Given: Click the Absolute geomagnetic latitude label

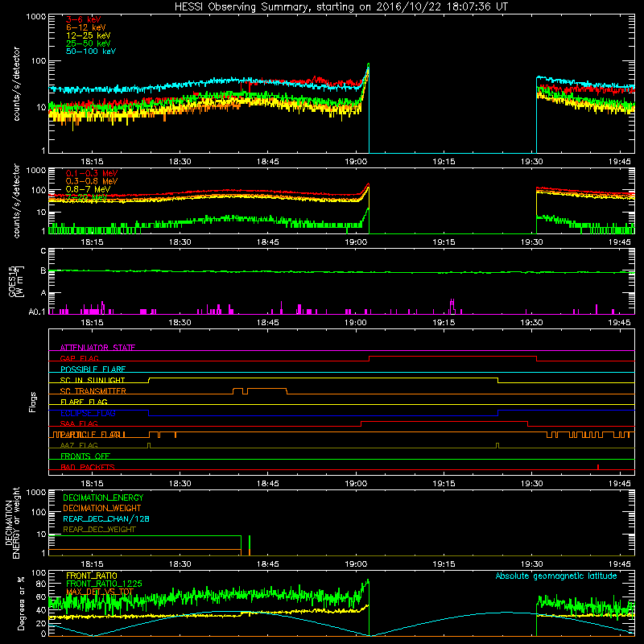Looking at the screenshot, I should [x=556, y=576].
